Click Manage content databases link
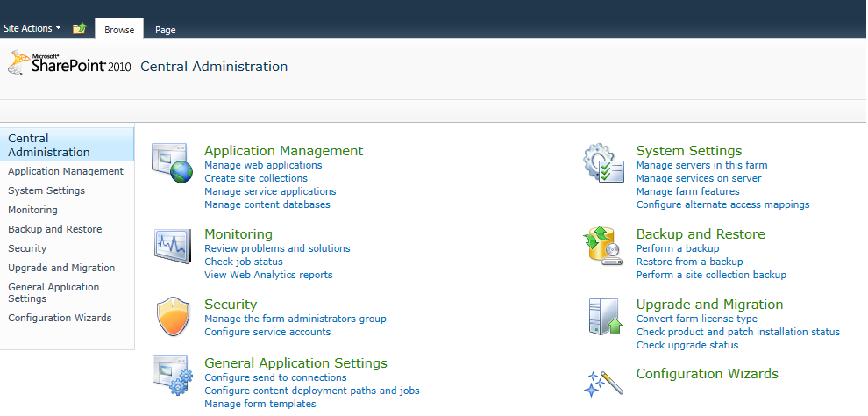The width and height of the screenshot is (868, 416). tap(267, 205)
